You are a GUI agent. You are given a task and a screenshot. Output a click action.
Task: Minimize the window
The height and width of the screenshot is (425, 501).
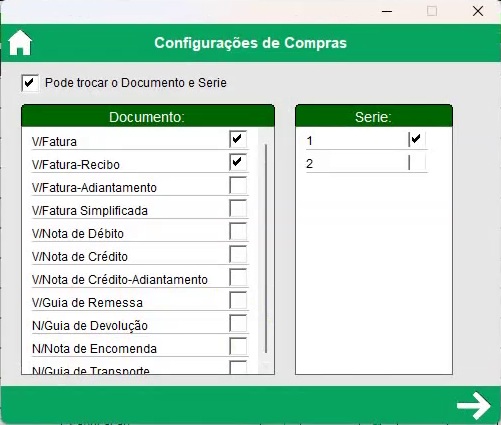[x=387, y=11]
